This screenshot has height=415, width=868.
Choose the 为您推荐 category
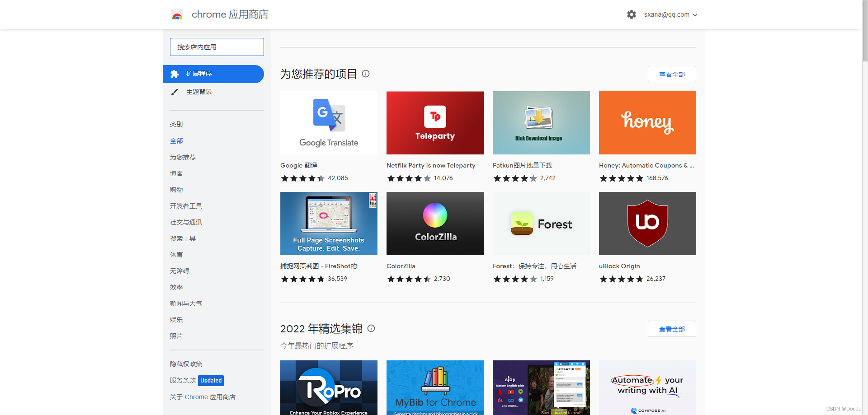pyautogui.click(x=183, y=157)
